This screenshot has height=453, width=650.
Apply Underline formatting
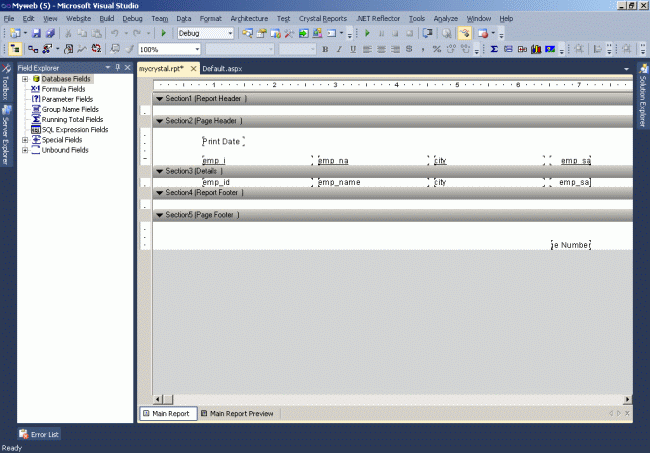click(x=353, y=49)
